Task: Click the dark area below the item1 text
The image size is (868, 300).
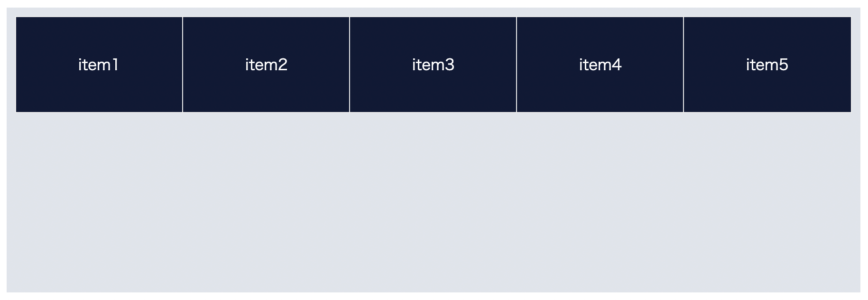Action: 99,93
